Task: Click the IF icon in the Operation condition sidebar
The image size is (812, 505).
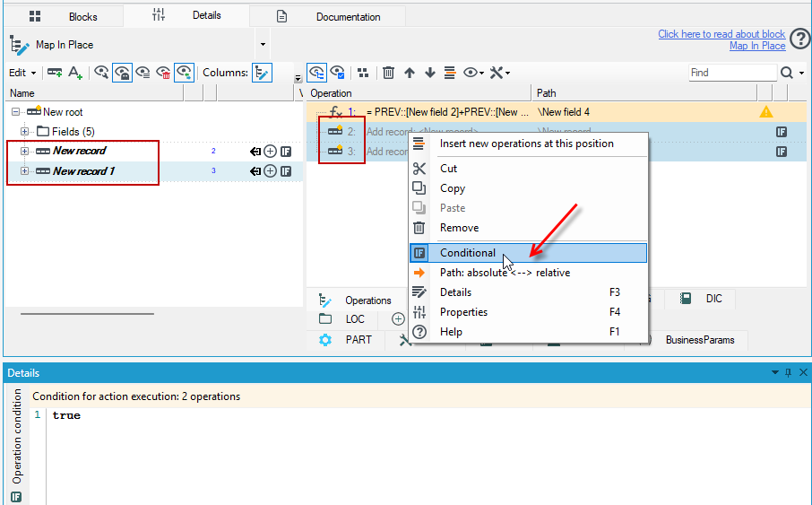Action: pyautogui.click(x=16, y=497)
